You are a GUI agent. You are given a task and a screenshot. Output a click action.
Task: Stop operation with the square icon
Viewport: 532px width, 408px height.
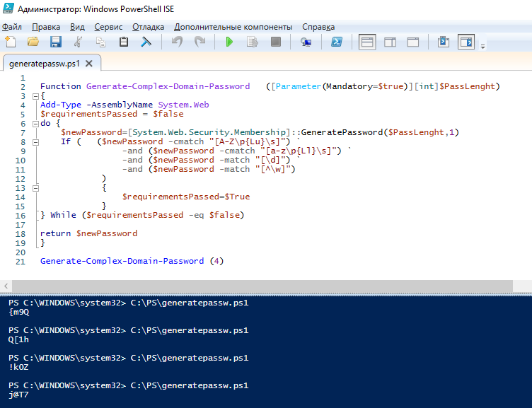click(275, 42)
